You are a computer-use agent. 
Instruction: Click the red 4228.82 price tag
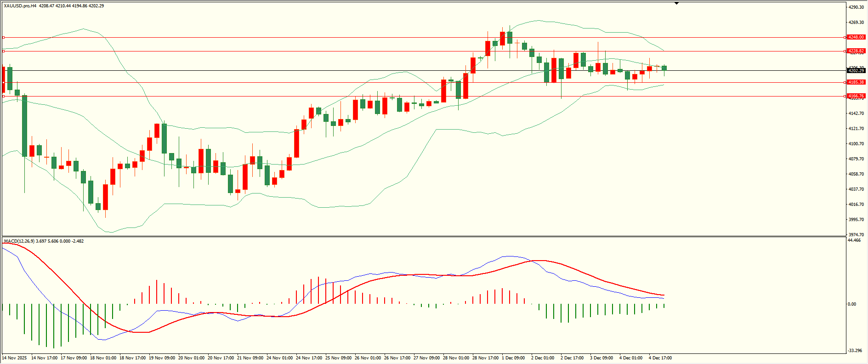[856, 51]
